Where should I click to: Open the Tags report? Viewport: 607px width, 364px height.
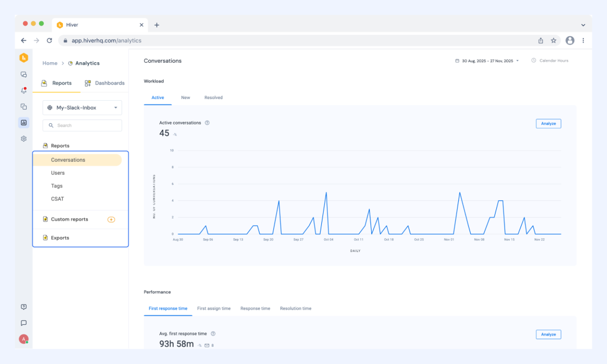(56, 186)
